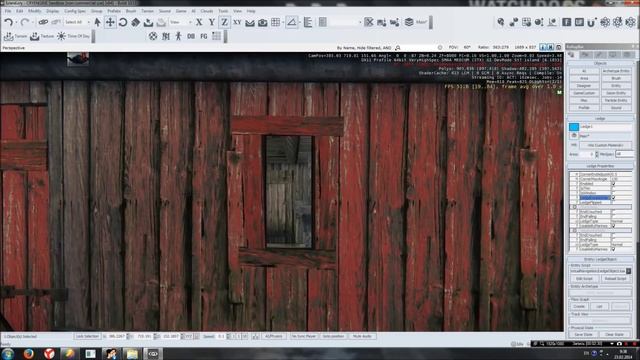Open the File menu
The height and width of the screenshot is (360, 640).
pos(8,11)
